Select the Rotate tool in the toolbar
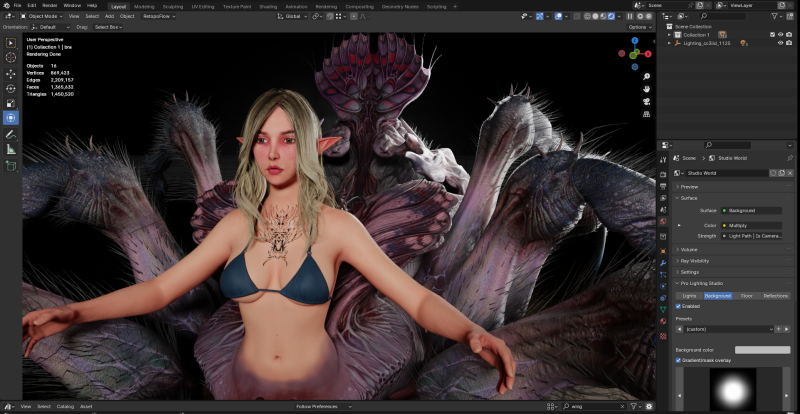This screenshot has width=800, height=414. click(x=11, y=88)
